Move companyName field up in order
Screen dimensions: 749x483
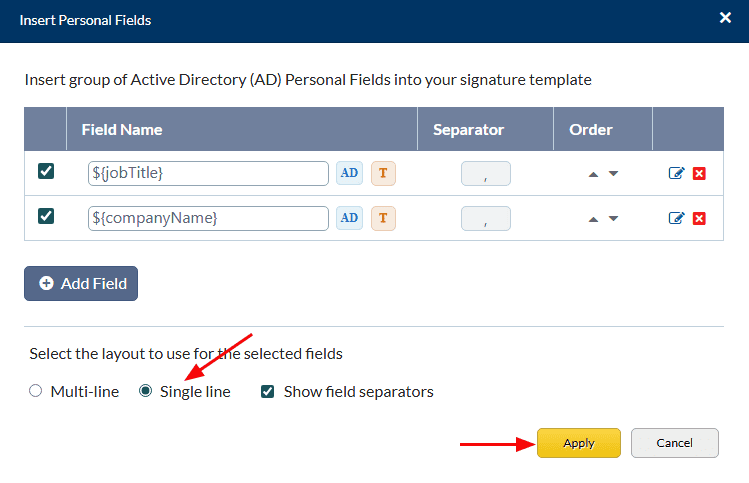click(x=593, y=219)
